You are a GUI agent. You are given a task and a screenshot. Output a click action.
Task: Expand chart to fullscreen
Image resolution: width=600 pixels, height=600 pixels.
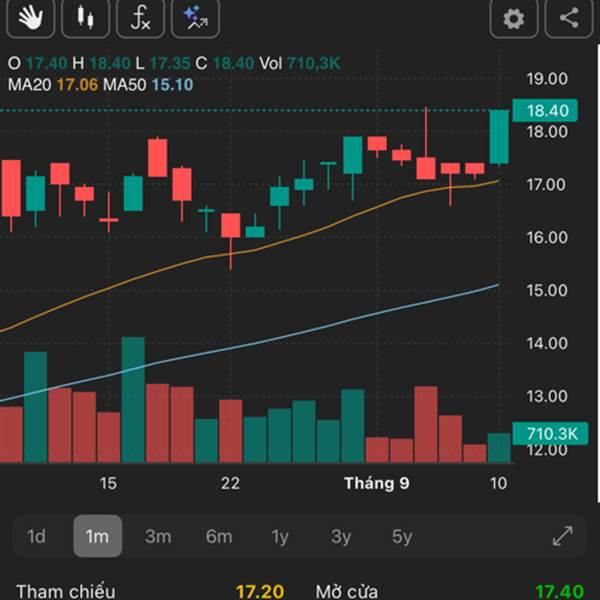(563, 536)
